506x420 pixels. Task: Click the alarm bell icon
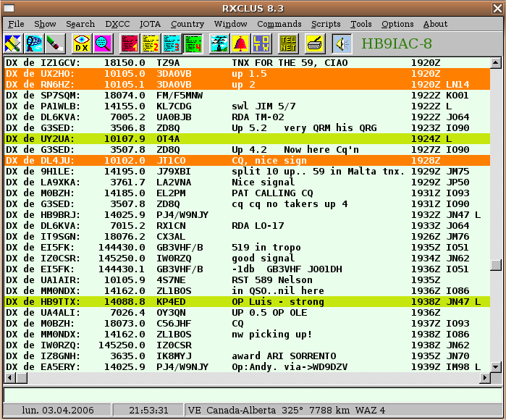[240, 43]
